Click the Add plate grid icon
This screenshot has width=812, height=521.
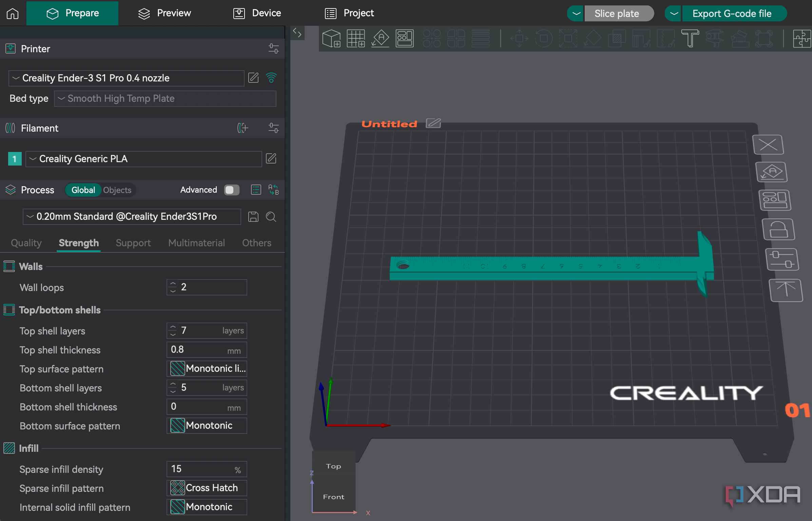tap(356, 38)
